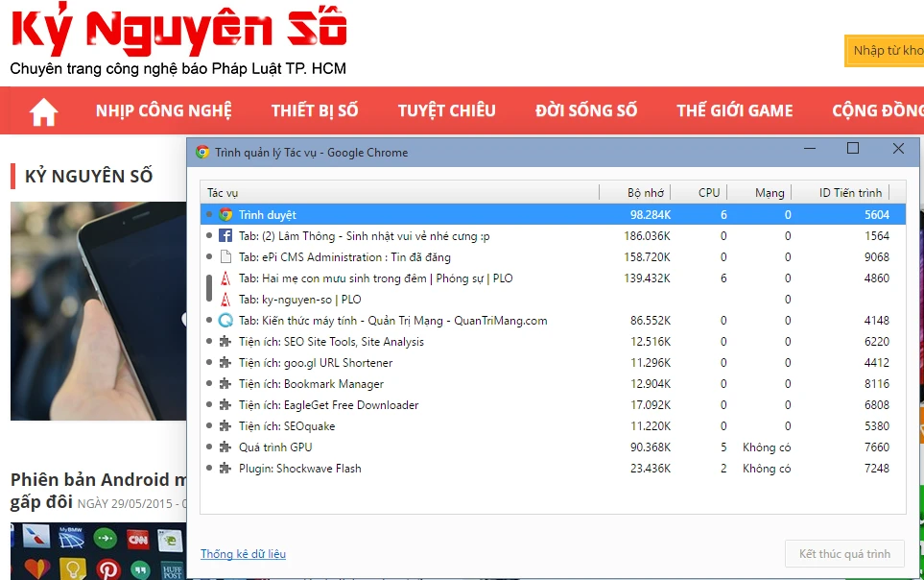Open the THIẾT BỊ SỐ menu

(315, 110)
